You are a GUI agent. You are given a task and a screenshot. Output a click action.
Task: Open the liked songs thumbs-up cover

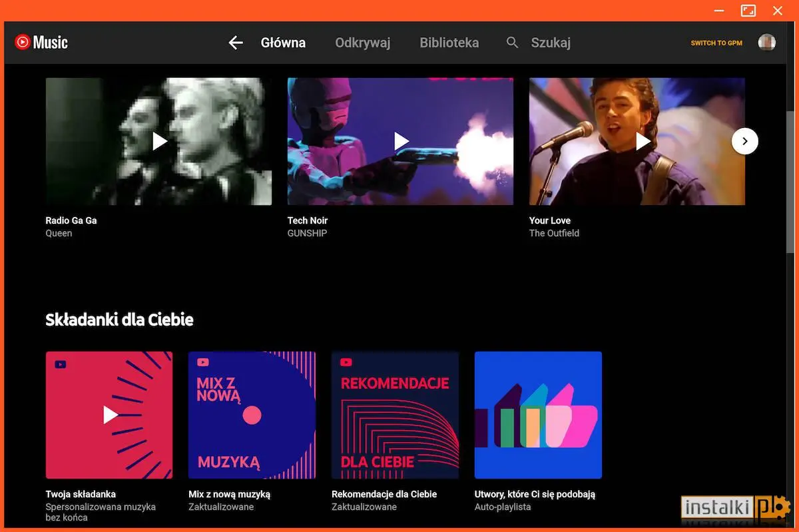click(538, 415)
